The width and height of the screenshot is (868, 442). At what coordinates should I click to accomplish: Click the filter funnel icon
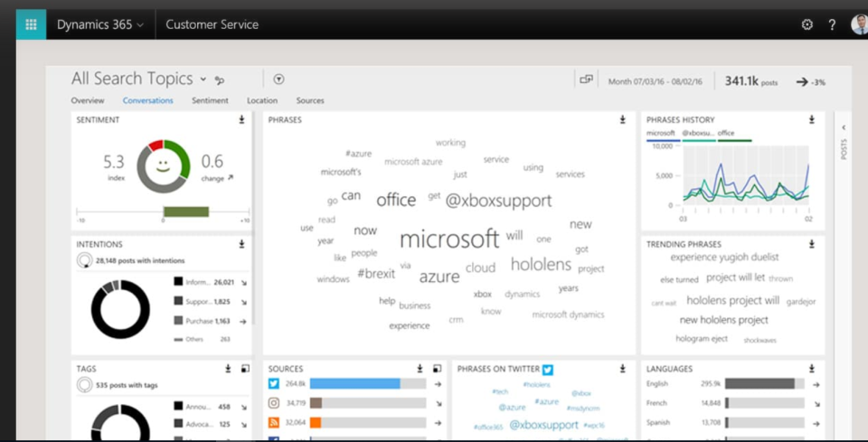point(278,80)
